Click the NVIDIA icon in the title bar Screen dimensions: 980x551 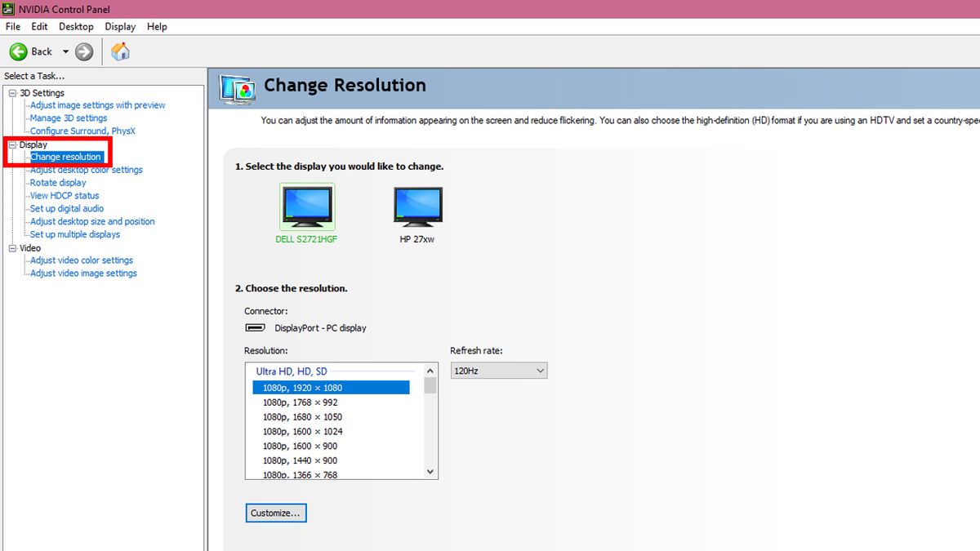8,9
